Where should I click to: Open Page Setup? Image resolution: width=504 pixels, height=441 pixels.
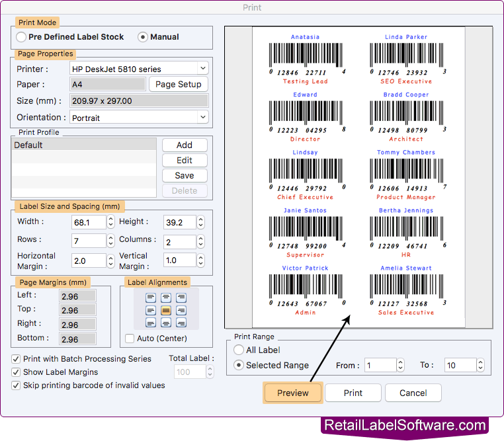coord(179,84)
